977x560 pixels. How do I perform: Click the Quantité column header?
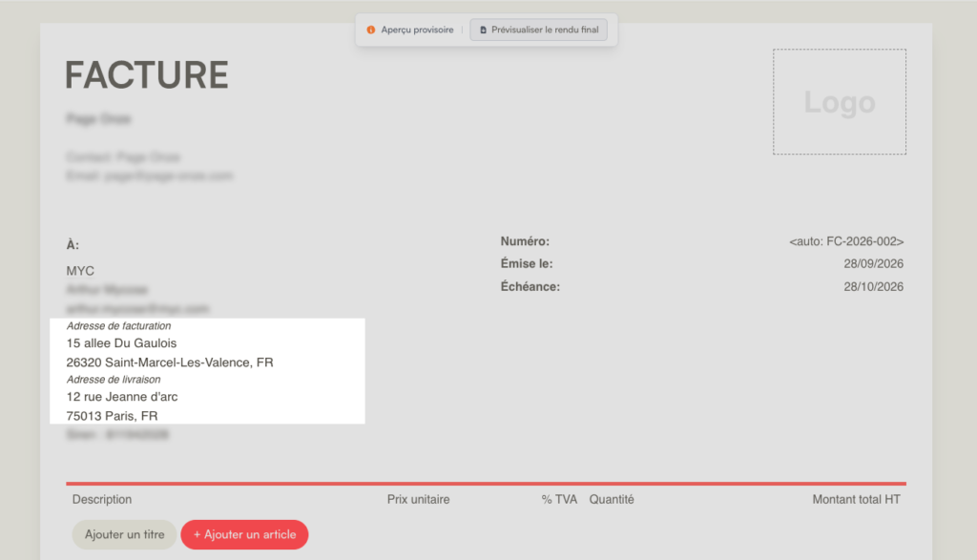tap(612, 500)
